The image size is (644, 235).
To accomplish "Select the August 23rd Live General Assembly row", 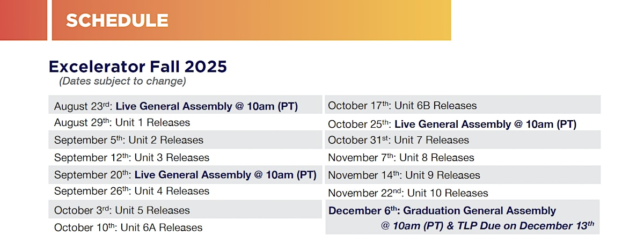I will point(185,106).
